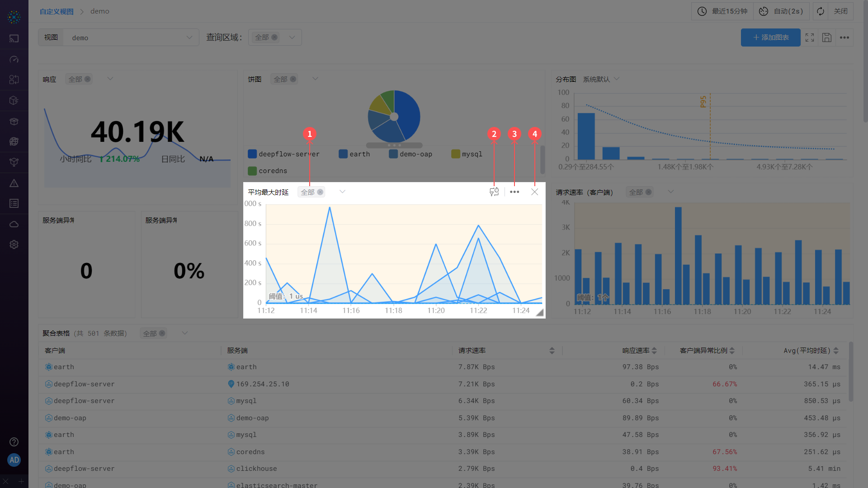This screenshot has width=868, height=488.
Task: Click the refresh icon in top bar
Action: click(x=821, y=11)
